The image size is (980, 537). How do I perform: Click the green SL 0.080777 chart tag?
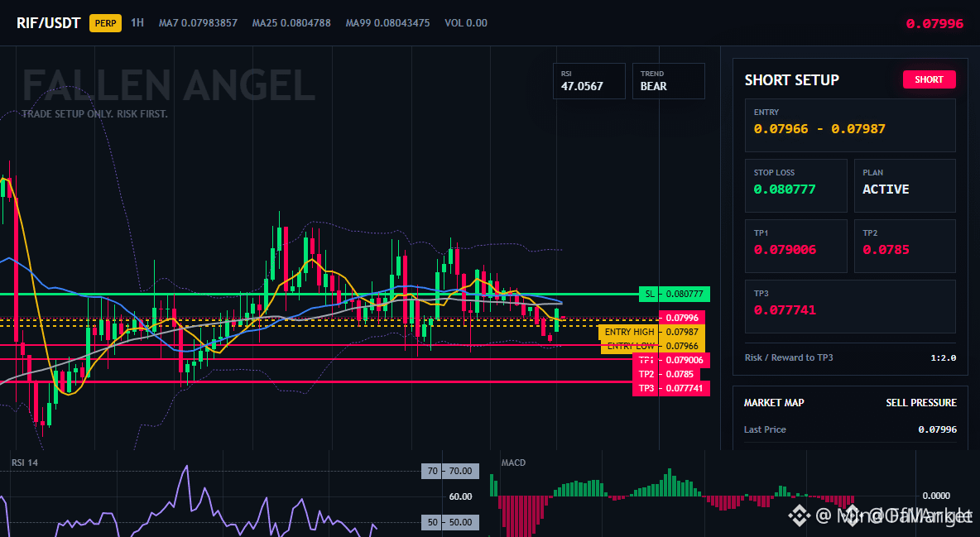675,294
